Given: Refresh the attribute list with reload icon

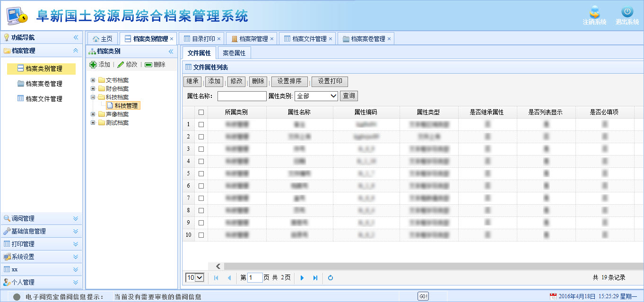Looking at the screenshot, I should coord(331,278).
